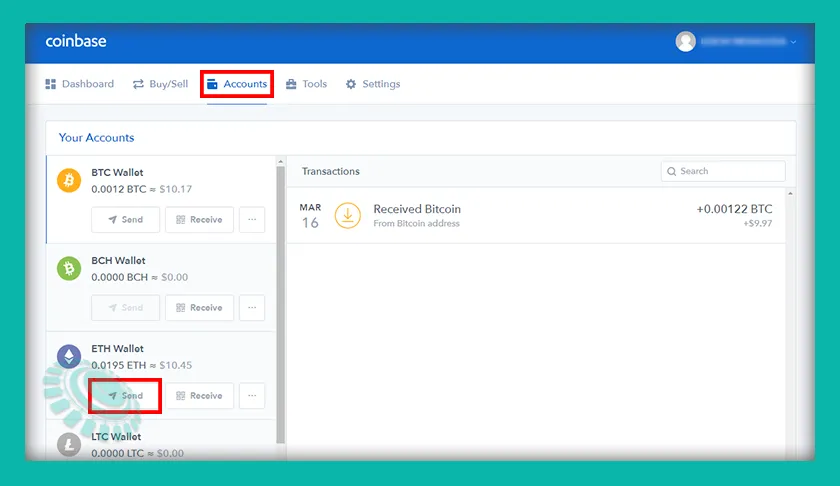
Task: Expand the account name dropdown arrow
Action: tap(793, 42)
